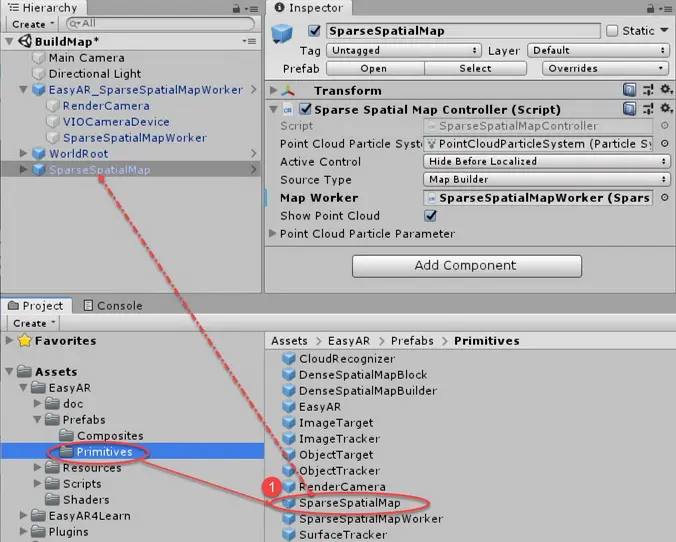Image resolution: width=676 pixels, height=542 pixels.
Task: Click the SparseSpatialMap prefab cube icon in Inspector
Action: coord(282,34)
